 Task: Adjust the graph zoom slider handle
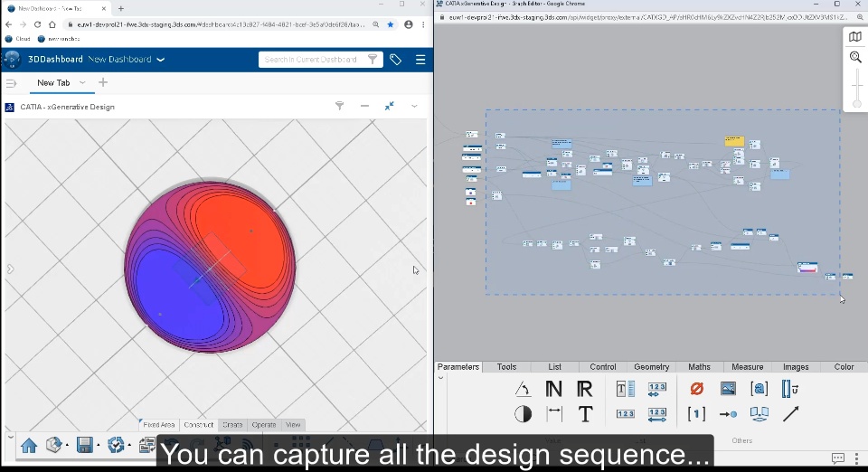coord(857,103)
